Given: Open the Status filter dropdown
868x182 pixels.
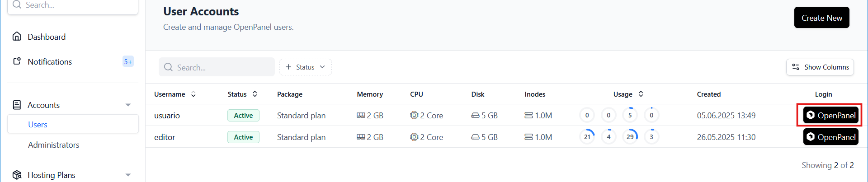Looking at the screenshot, I should pos(306,67).
